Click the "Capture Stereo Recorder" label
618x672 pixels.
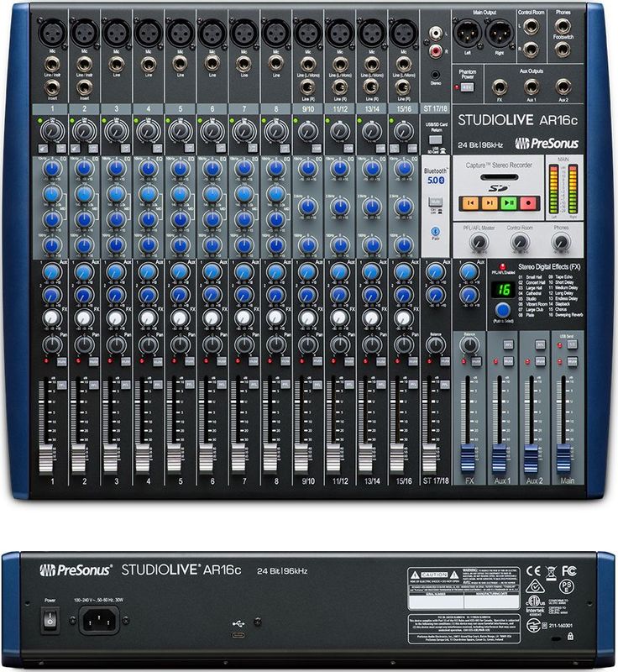[x=499, y=165]
